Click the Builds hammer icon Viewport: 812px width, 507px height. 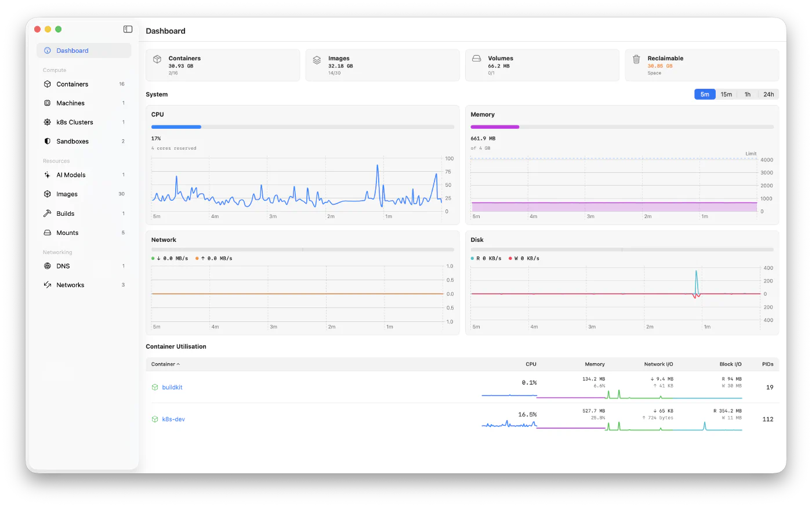click(x=48, y=213)
